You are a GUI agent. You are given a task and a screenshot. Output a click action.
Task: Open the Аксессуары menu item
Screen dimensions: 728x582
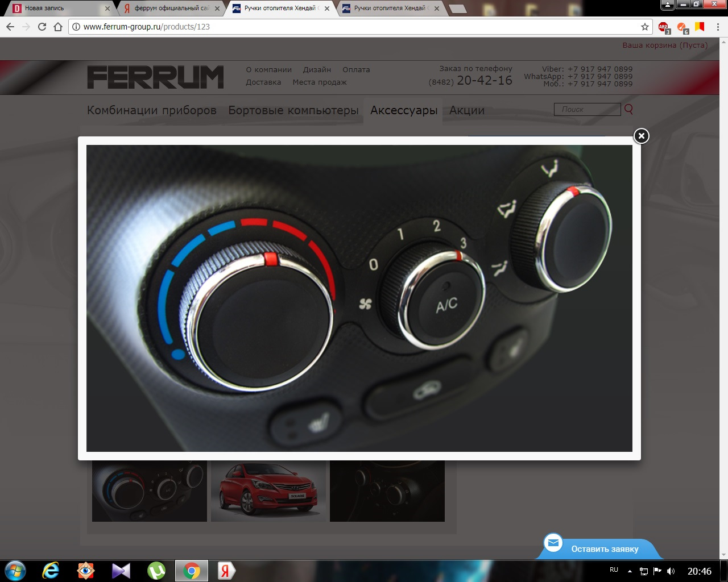pyautogui.click(x=404, y=110)
